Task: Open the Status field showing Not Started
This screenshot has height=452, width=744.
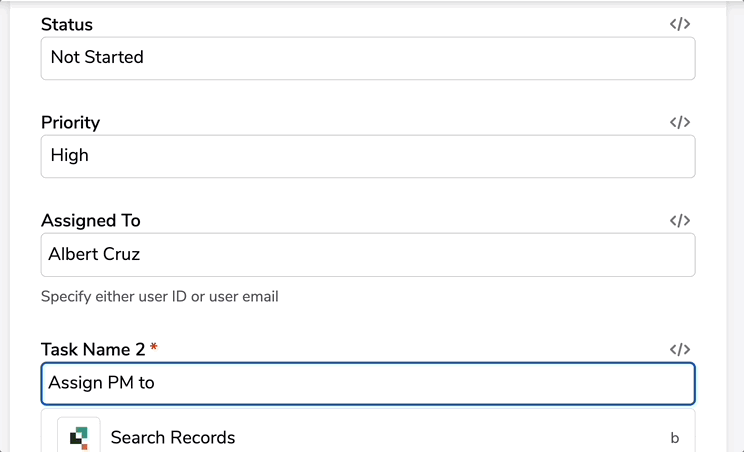Action: tap(368, 58)
